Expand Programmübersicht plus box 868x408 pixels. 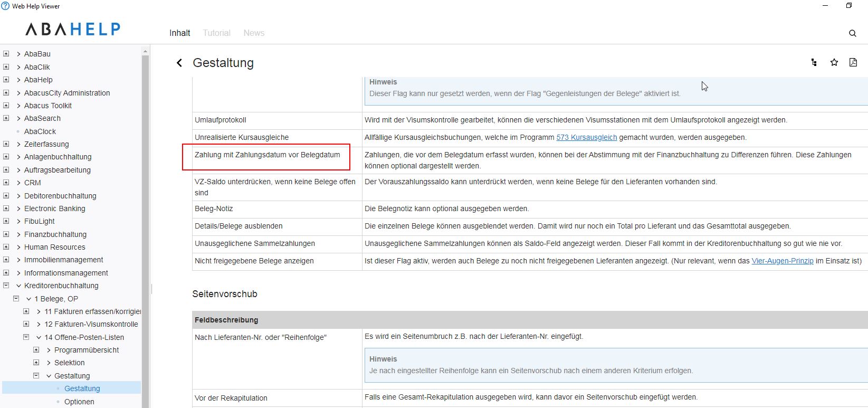[x=36, y=350]
